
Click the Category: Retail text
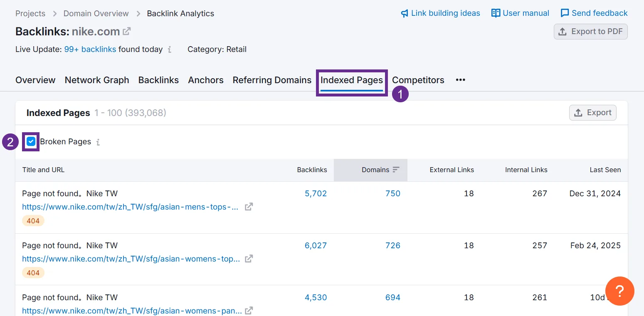click(x=217, y=49)
